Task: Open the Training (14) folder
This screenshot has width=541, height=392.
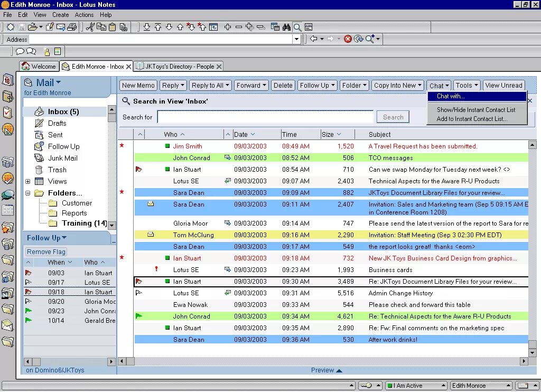Action: pos(84,223)
